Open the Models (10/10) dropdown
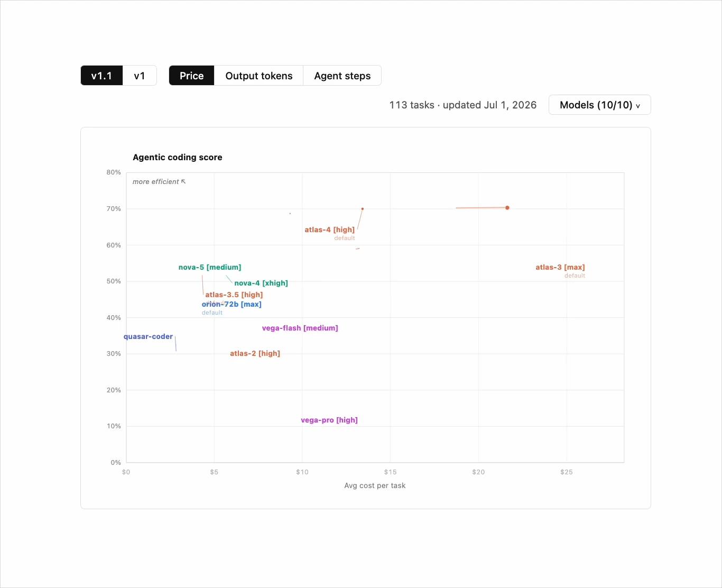The image size is (722, 588). pyautogui.click(x=599, y=105)
